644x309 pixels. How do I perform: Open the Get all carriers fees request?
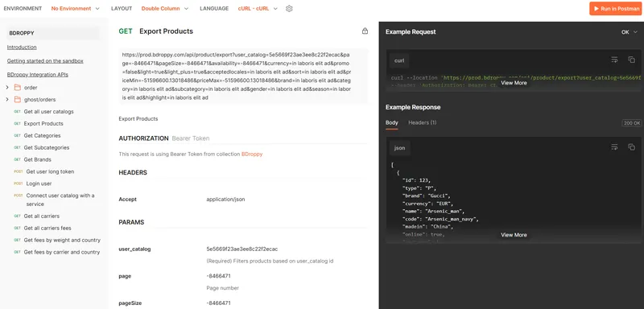[47, 229]
